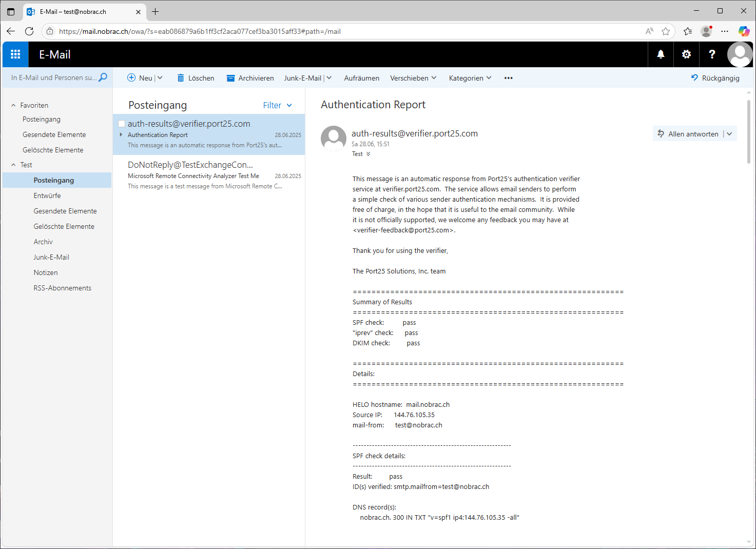Image resolution: width=756 pixels, height=549 pixels.
Task: View site information lock icon
Action: coord(50,31)
